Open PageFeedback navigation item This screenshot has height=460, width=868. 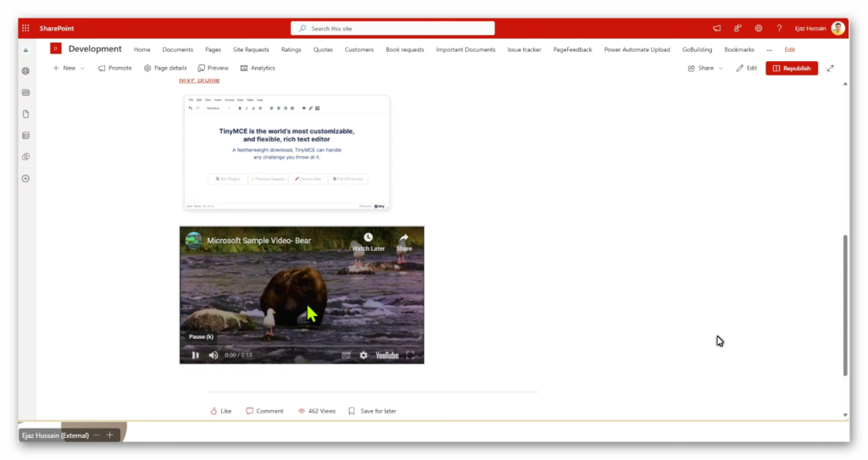click(572, 50)
